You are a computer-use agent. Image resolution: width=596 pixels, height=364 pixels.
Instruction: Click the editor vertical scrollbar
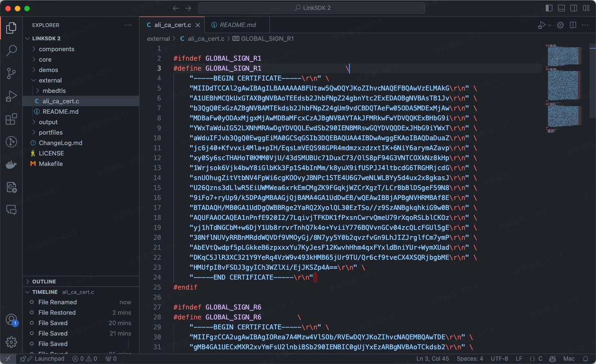pyautogui.click(x=593, y=81)
